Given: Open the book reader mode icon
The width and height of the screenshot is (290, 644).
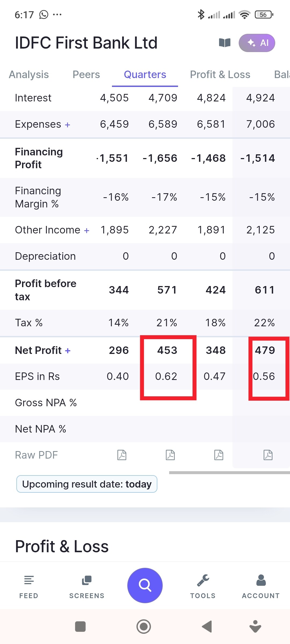Looking at the screenshot, I should click(225, 43).
